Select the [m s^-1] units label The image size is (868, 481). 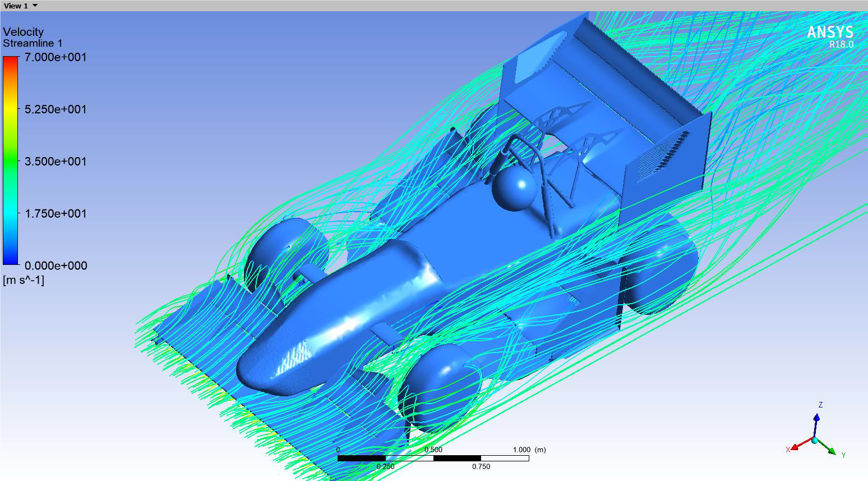24,280
